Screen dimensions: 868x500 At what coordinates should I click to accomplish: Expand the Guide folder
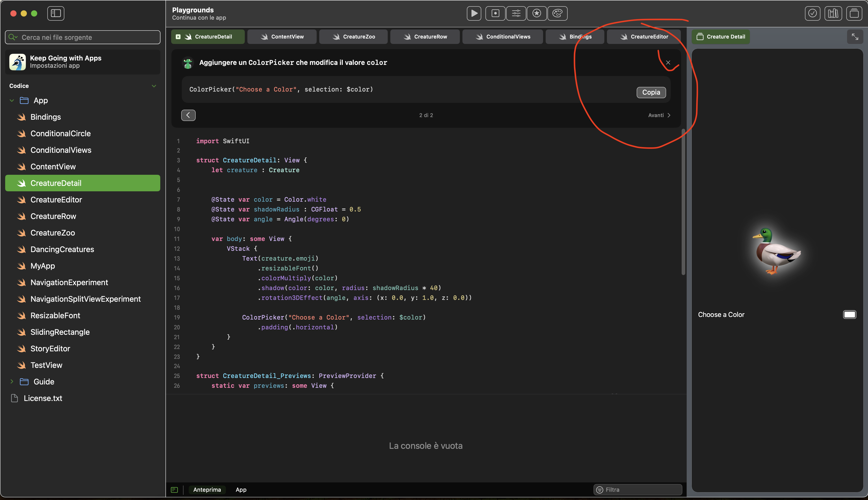coord(12,382)
